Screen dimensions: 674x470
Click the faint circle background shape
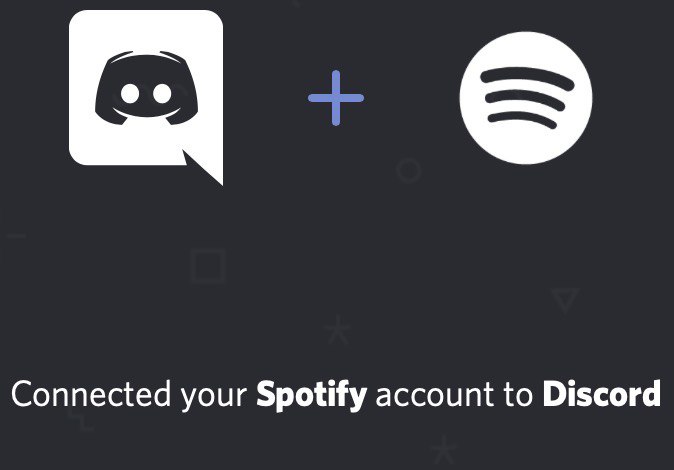pyautogui.click(x=408, y=170)
